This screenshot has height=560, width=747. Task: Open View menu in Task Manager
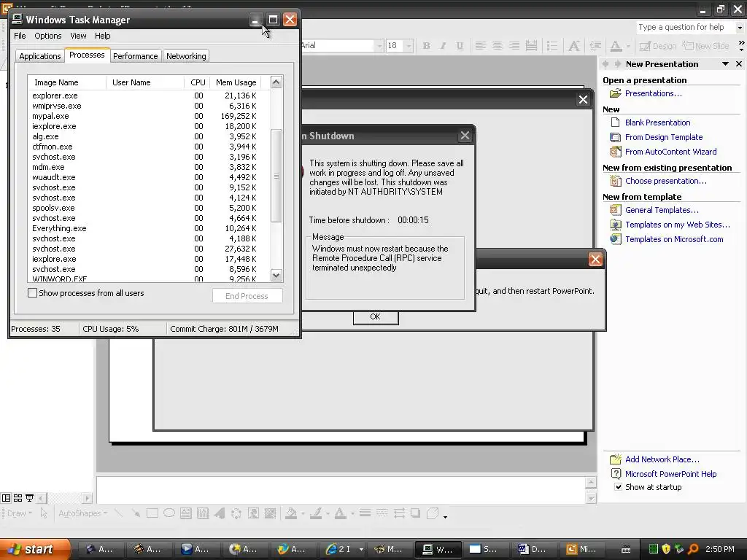coord(78,36)
